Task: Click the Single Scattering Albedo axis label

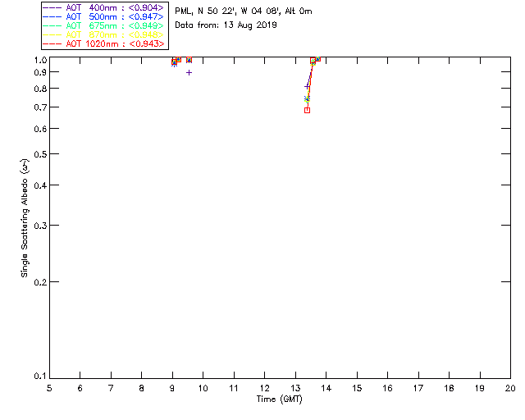Action: 25,217
